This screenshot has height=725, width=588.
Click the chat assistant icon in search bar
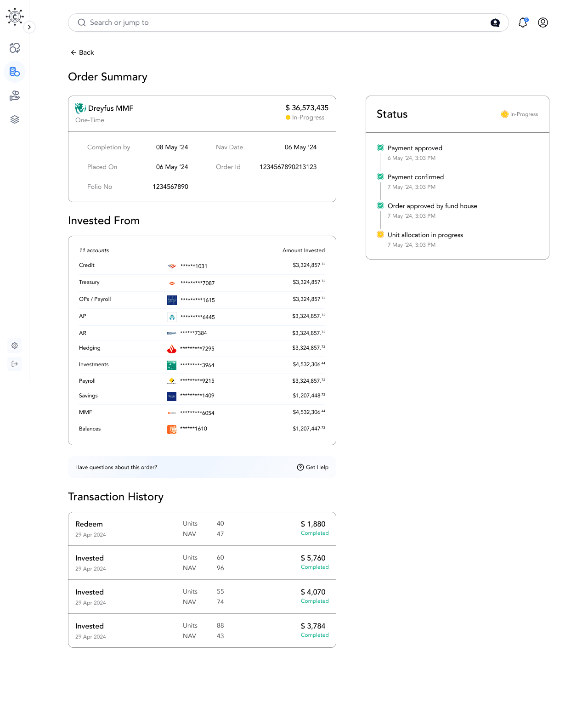coord(495,23)
